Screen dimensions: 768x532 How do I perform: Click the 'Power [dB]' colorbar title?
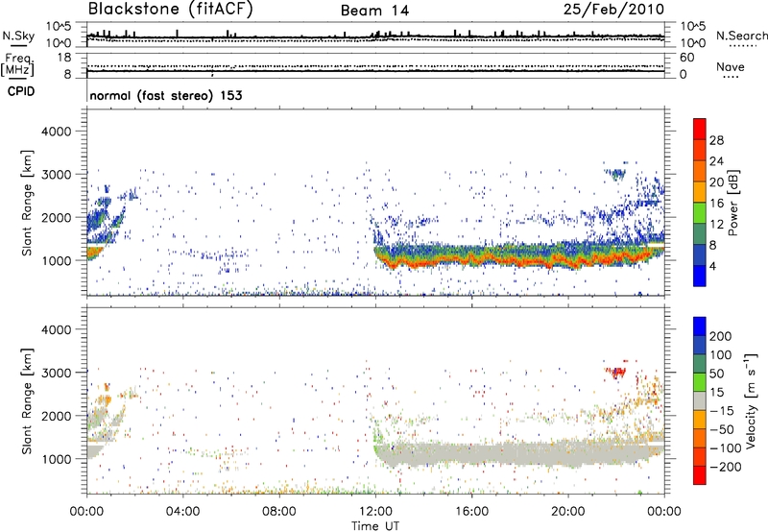point(732,203)
